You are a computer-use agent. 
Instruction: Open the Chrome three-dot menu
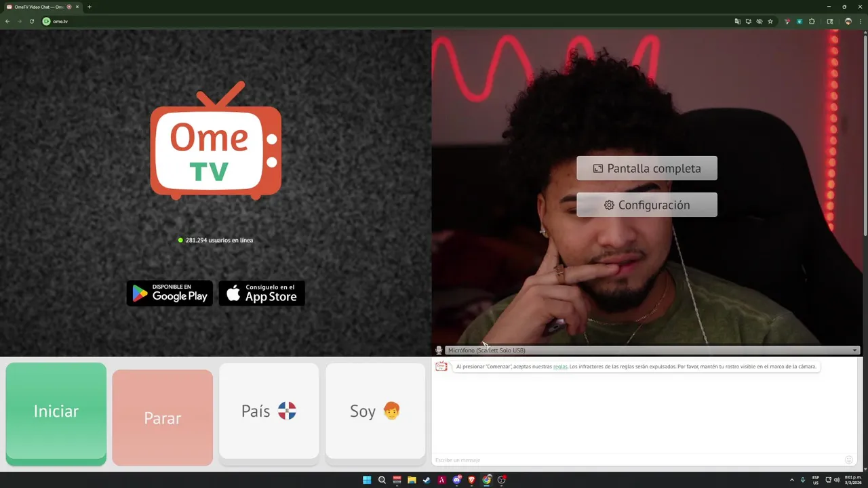click(x=860, y=22)
